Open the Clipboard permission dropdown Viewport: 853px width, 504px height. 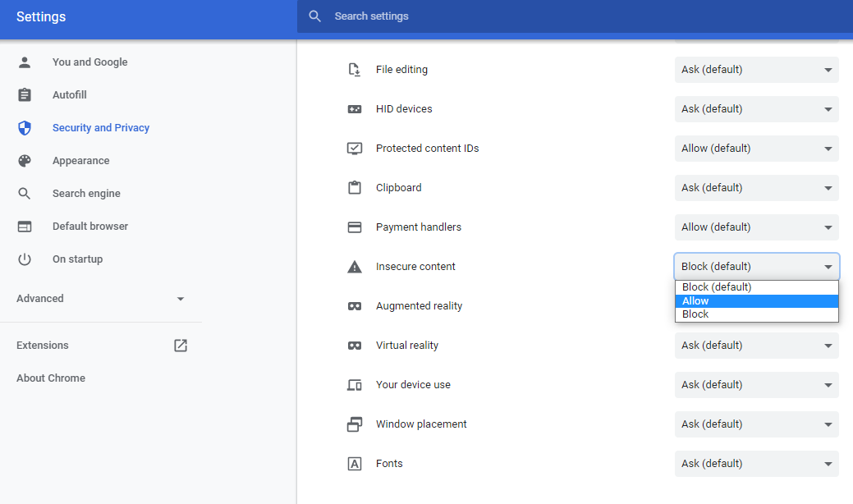click(x=757, y=188)
